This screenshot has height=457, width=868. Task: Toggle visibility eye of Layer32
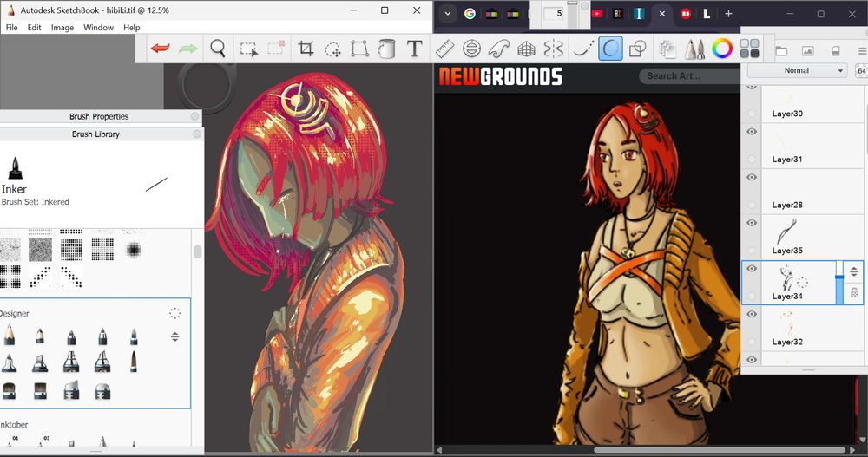(x=751, y=314)
